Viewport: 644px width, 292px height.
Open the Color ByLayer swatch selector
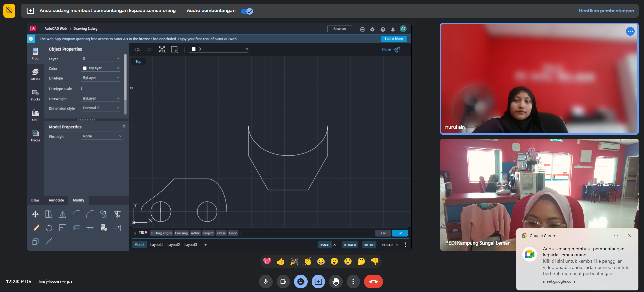click(101, 68)
